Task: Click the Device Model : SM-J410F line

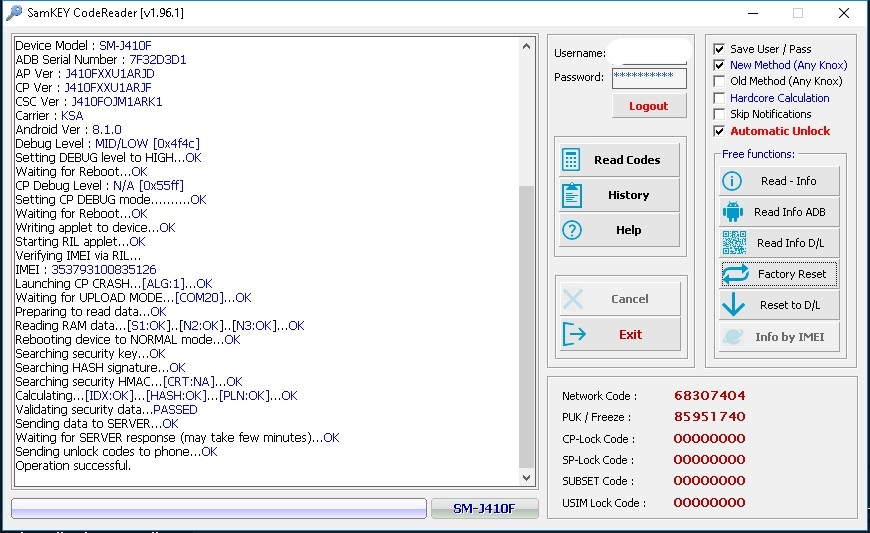Action: (x=83, y=45)
